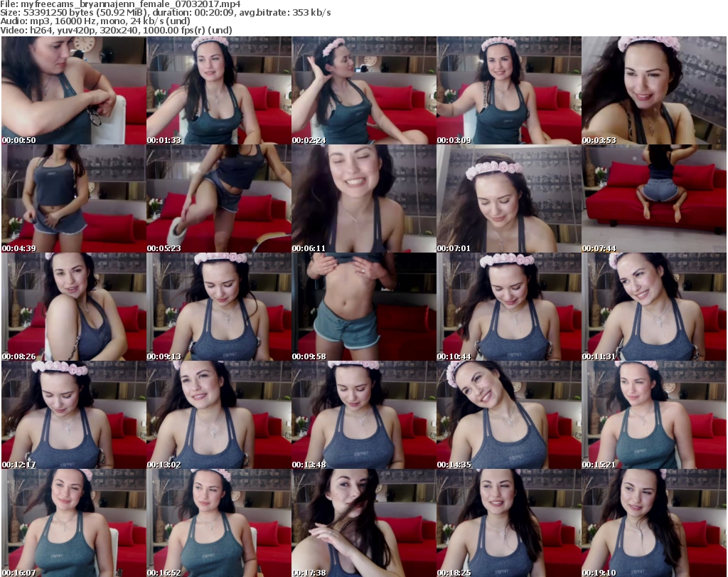Click the frame stamped 00:04:39
728x577 pixels.
(x=74, y=198)
